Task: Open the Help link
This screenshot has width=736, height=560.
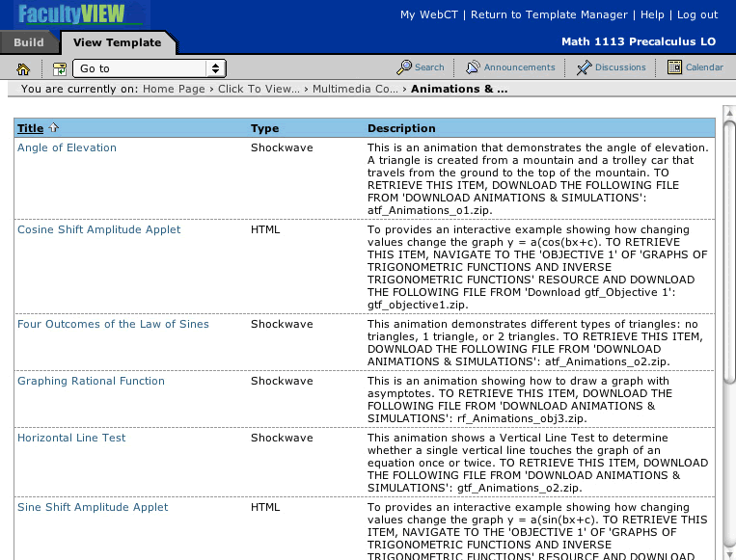Action: coord(652,14)
